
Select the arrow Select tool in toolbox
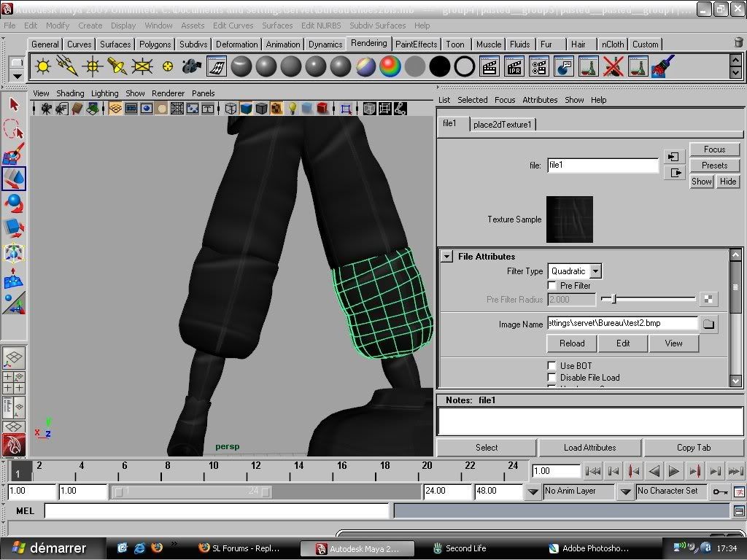14,104
